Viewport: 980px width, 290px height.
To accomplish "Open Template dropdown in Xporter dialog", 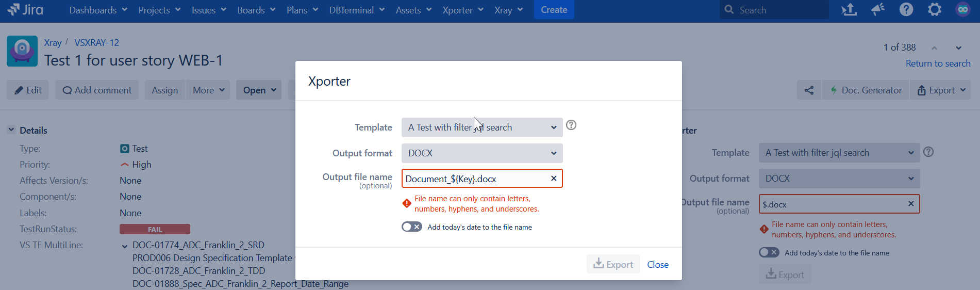I will click(482, 127).
